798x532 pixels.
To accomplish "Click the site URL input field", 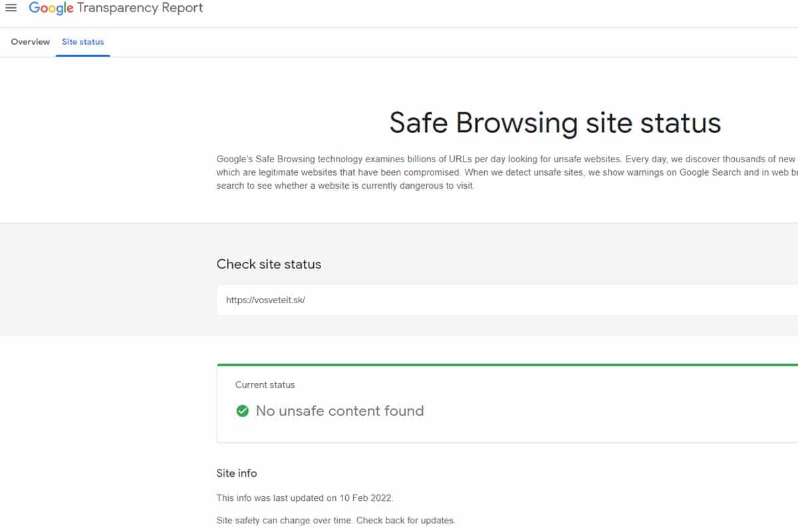I will click(507, 300).
